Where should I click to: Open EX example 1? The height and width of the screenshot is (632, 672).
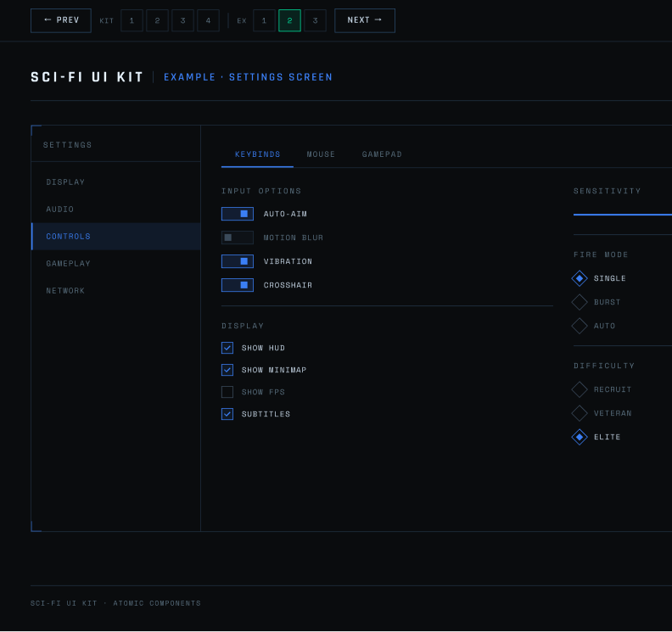[264, 20]
